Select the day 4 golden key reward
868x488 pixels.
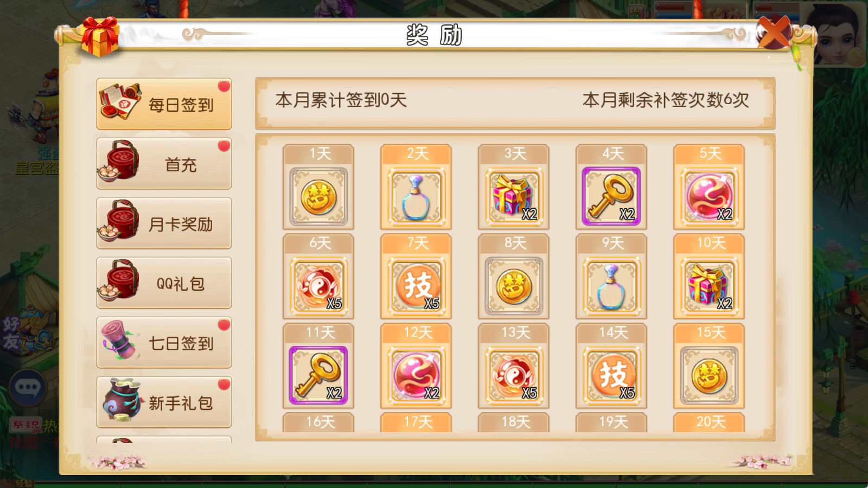click(x=611, y=196)
